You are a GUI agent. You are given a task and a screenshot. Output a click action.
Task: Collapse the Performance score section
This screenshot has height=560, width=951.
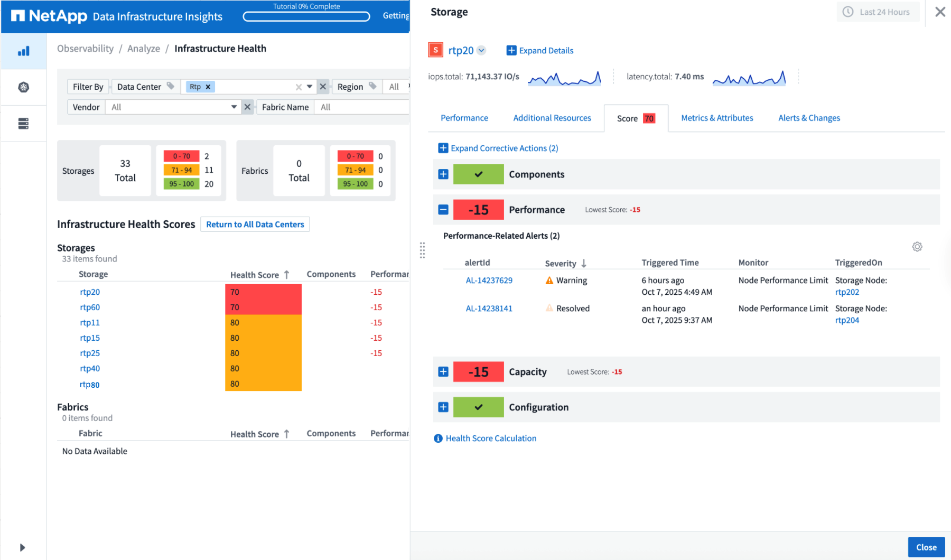[x=443, y=210]
